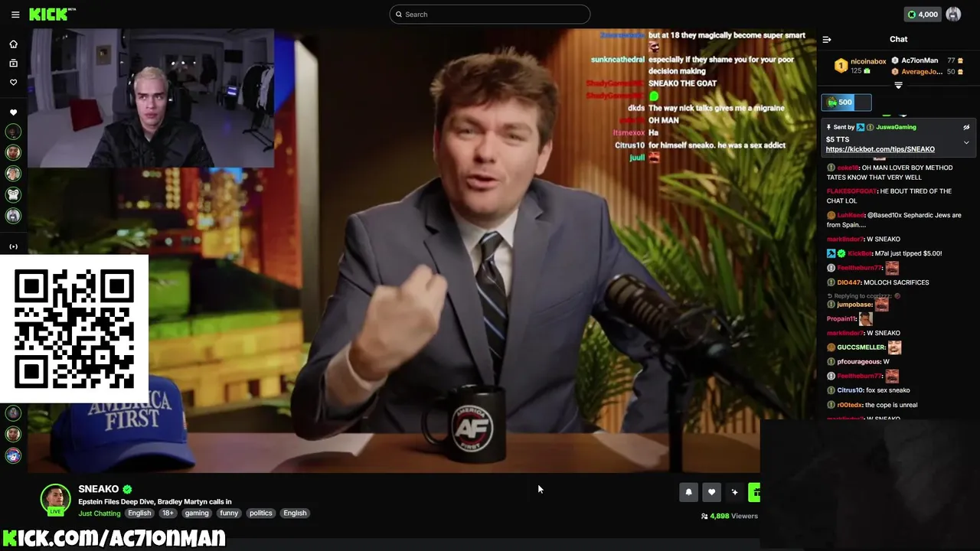Click the search magnifier icon

point(399,15)
